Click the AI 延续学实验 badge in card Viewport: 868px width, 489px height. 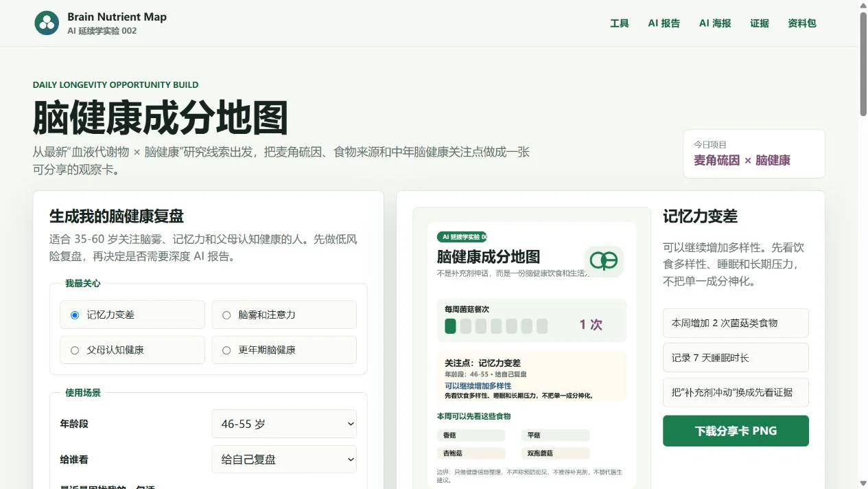click(x=462, y=237)
